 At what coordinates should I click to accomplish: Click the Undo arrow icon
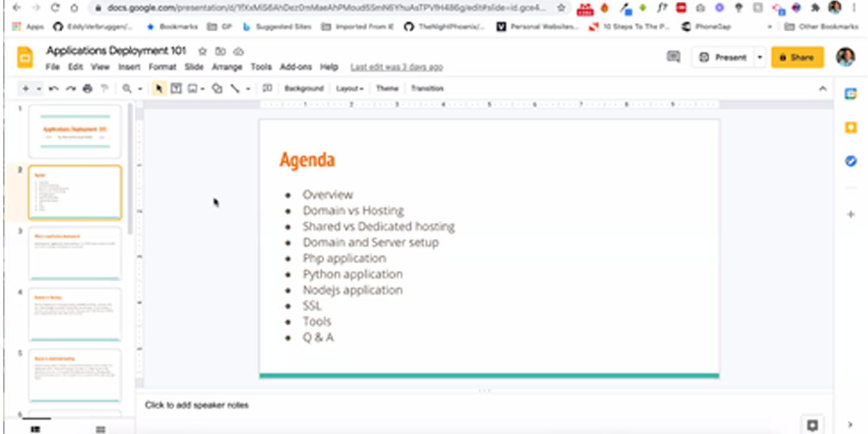coord(54,89)
